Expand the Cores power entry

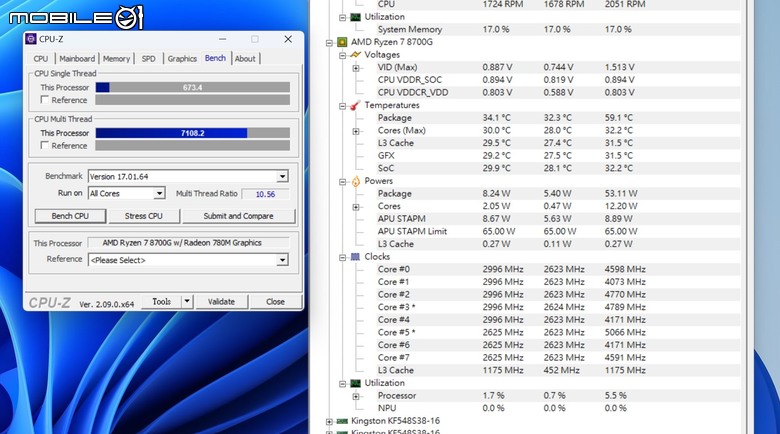click(x=356, y=207)
